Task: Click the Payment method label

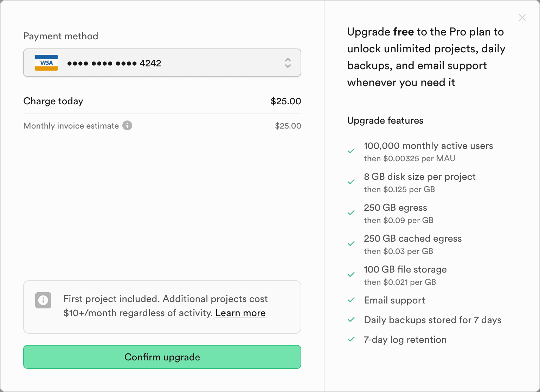Action: pos(60,36)
